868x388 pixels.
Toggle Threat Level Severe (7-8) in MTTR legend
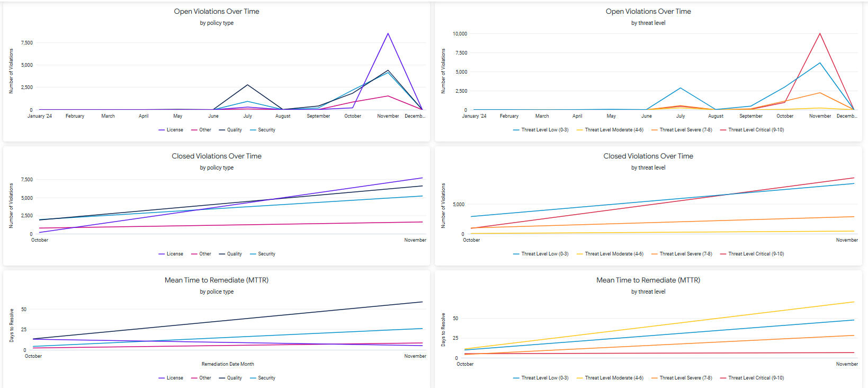click(x=682, y=378)
